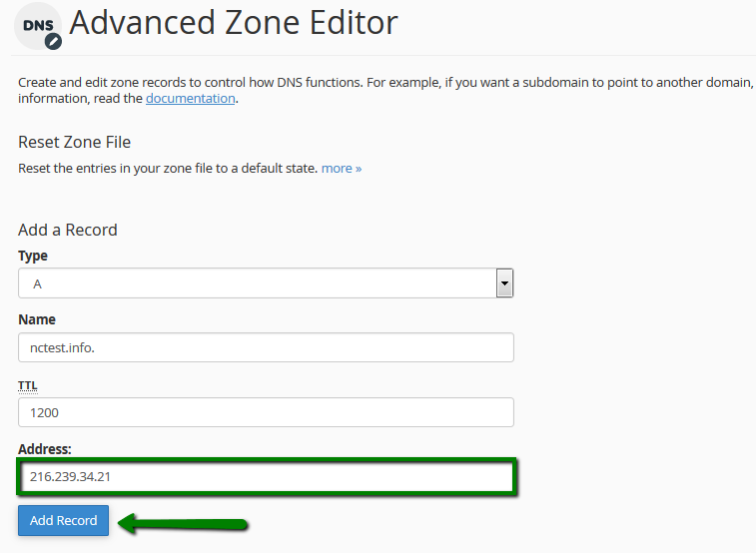756x553 pixels.
Task: Click the green arrow pointing at Add Record
Action: [x=183, y=524]
